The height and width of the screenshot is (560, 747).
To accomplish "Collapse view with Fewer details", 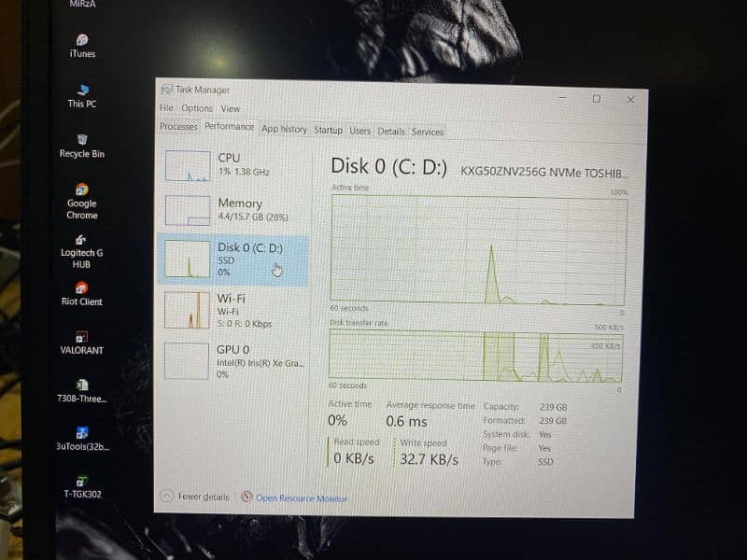I will pos(203,497).
